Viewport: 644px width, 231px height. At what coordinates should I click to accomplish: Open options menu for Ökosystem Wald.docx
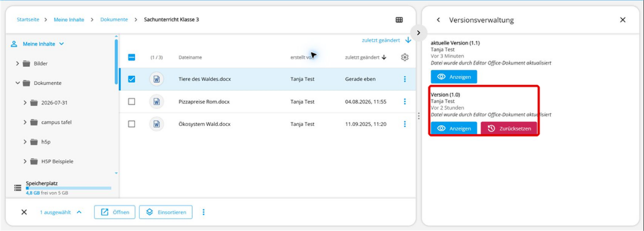[x=404, y=124]
